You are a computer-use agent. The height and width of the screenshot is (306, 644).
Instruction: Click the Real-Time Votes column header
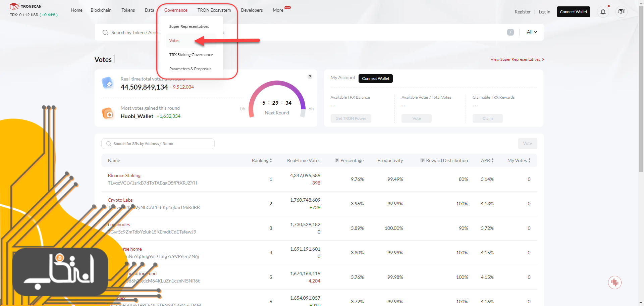pyautogui.click(x=304, y=160)
